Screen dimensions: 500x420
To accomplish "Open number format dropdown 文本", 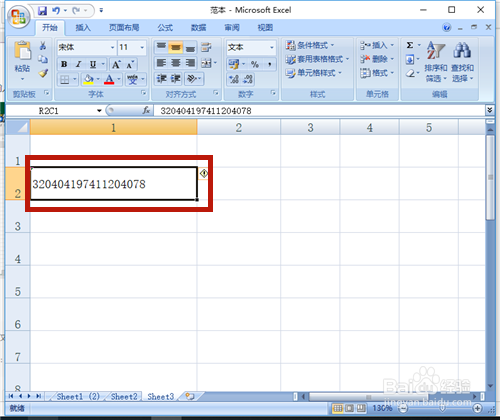I will tap(272, 47).
